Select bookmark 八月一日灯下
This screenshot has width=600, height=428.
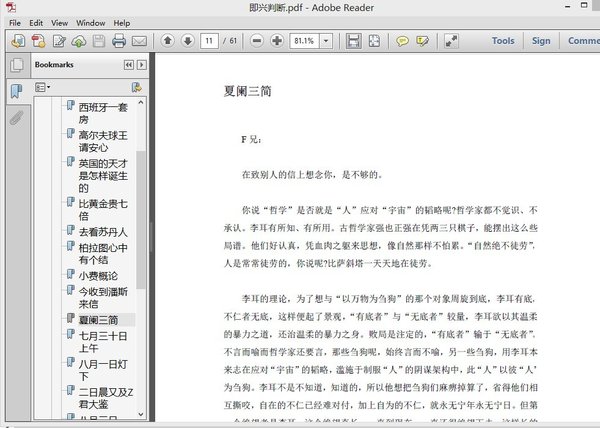click(103, 370)
